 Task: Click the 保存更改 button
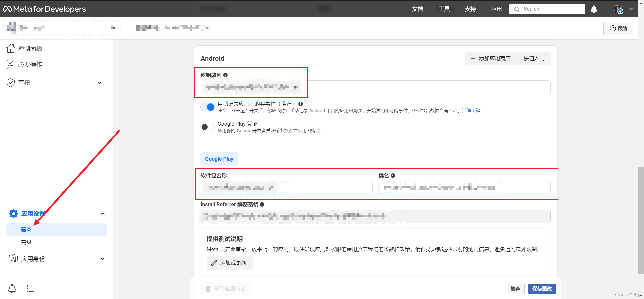point(542,289)
